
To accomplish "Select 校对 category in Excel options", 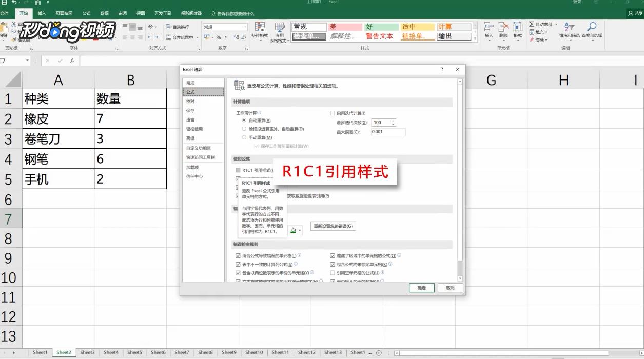I will [x=203, y=101].
